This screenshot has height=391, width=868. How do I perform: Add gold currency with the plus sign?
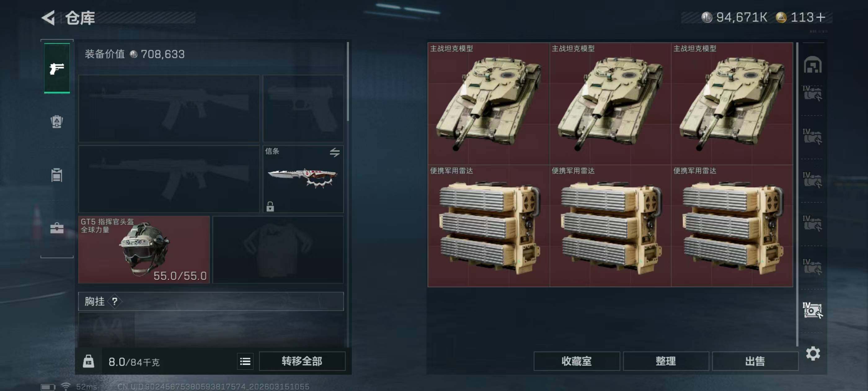tap(821, 17)
